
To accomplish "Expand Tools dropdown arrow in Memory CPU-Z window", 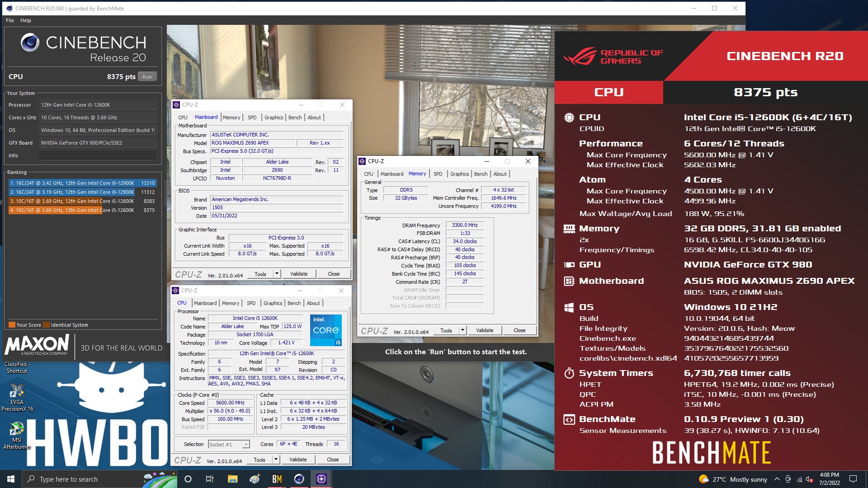I will point(462,330).
